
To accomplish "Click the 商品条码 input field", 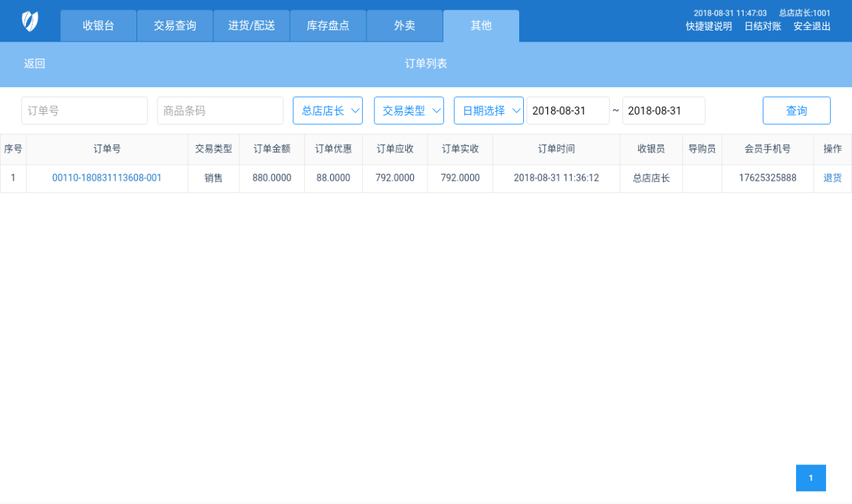I will click(x=220, y=110).
